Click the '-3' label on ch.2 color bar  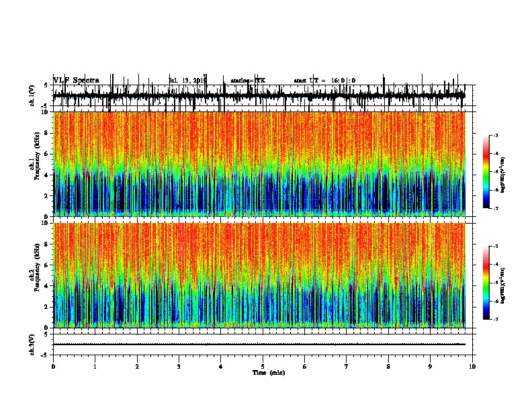click(x=496, y=246)
